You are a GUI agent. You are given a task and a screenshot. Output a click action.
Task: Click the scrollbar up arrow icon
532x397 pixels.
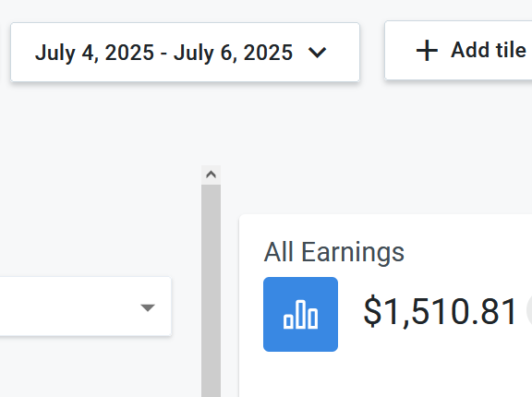click(x=211, y=174)
